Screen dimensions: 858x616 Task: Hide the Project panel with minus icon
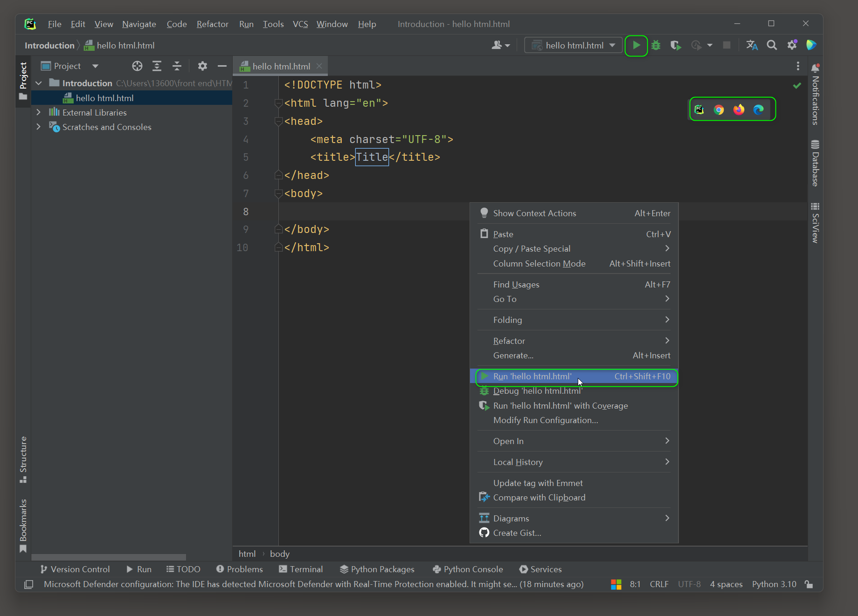tap(222, 66)
